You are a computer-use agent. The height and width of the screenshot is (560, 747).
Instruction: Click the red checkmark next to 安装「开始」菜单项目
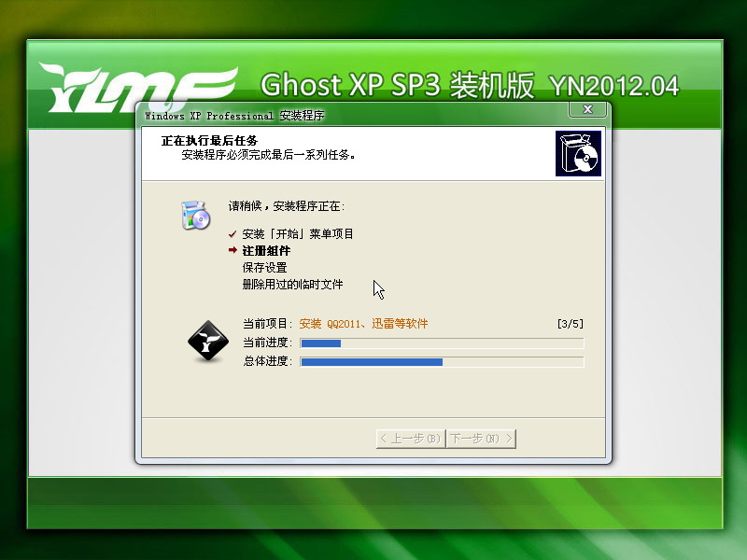[x=233, y=234]
